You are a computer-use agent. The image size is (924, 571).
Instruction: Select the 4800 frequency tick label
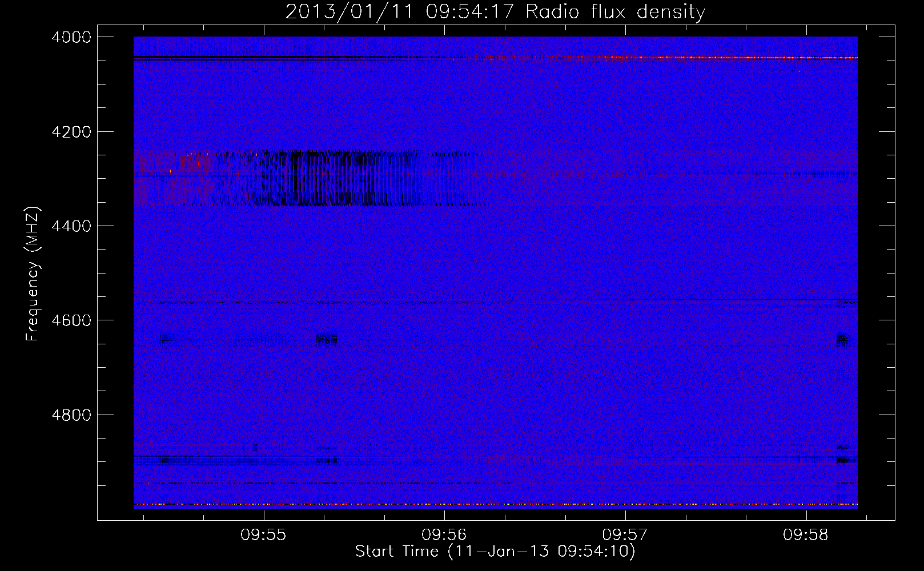click(71, 415)
